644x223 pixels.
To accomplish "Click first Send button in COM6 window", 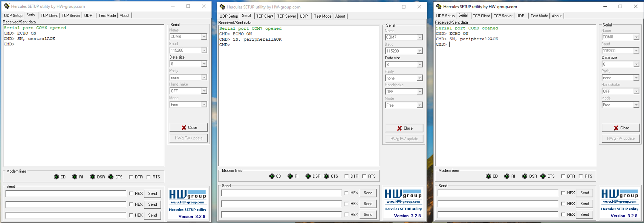I will [x=153, y=194].
